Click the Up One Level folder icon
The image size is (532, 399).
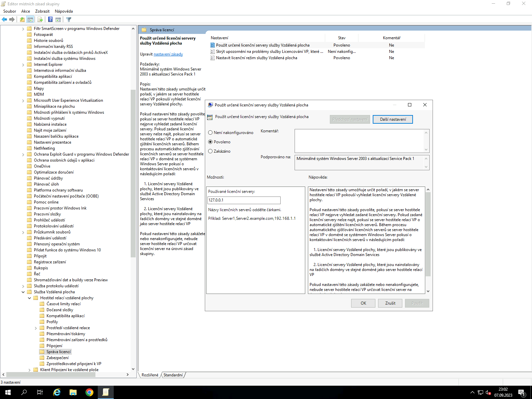pos(22,20)
